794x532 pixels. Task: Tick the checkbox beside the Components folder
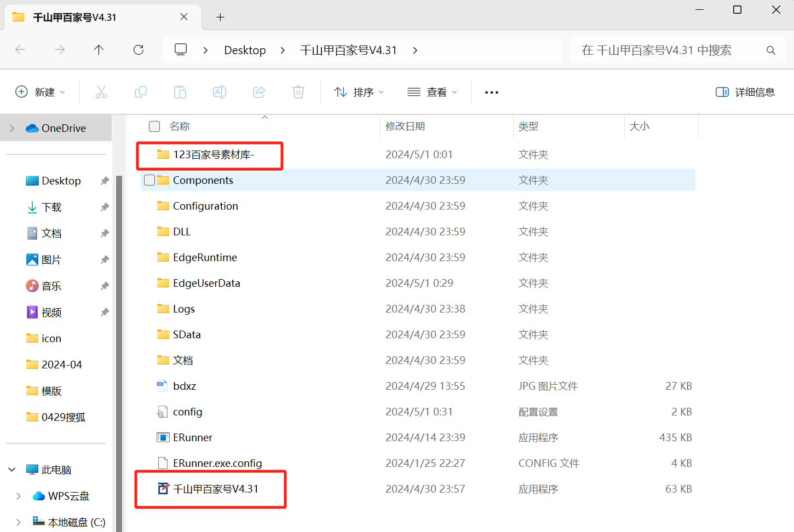(149, 180)
